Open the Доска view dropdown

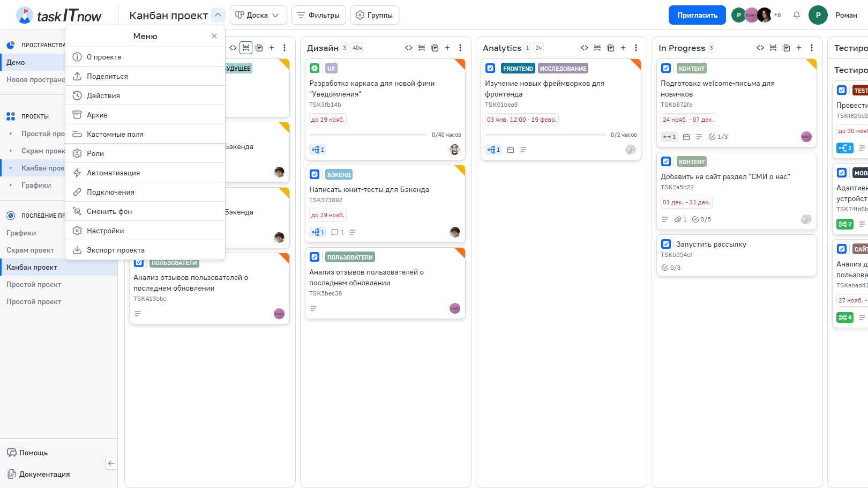click(258, 15)
